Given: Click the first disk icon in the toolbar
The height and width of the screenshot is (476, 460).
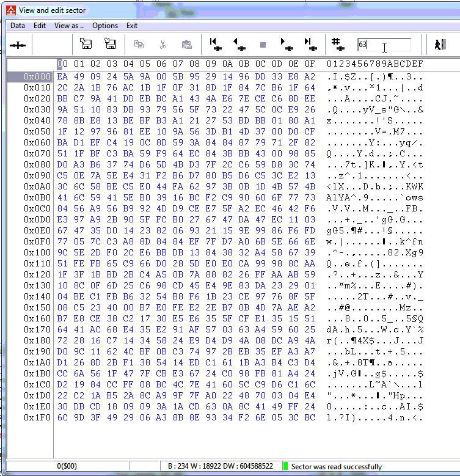Looking at the screenshot, I should click(86, 43).
